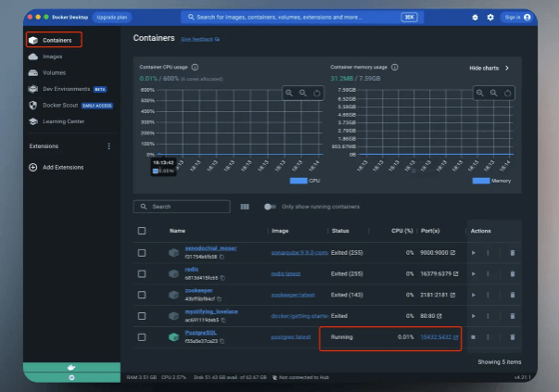Select the PostgreSQL container checkbox
559x392 pixels.
tap(142, 337)
